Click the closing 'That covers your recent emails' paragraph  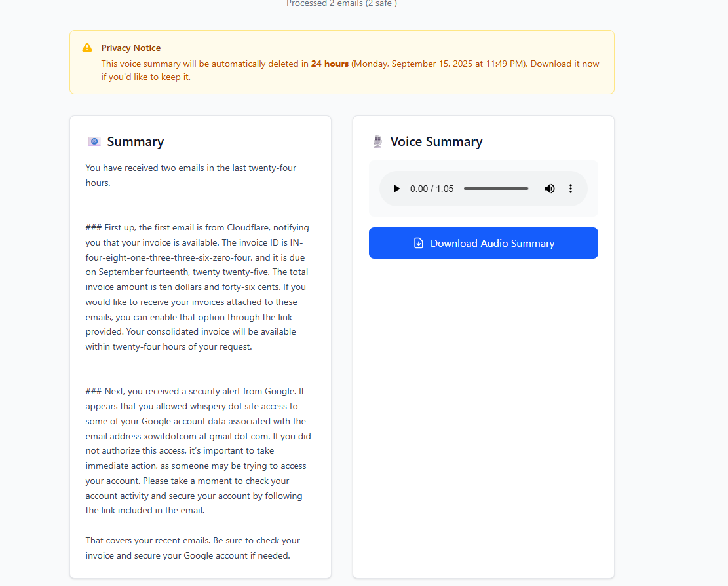pos(193,548)
